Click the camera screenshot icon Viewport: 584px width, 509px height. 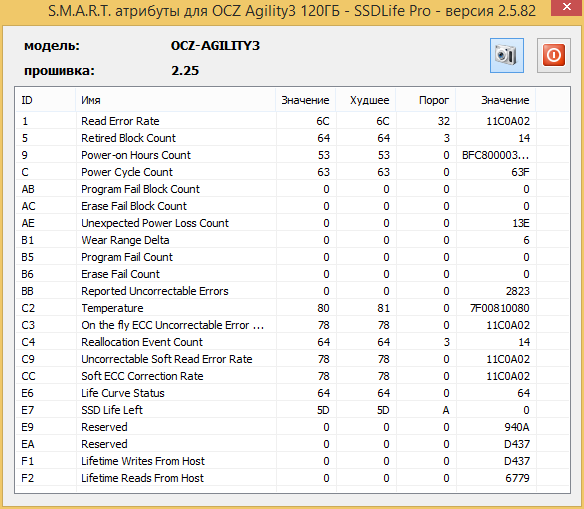click(507, 55)
